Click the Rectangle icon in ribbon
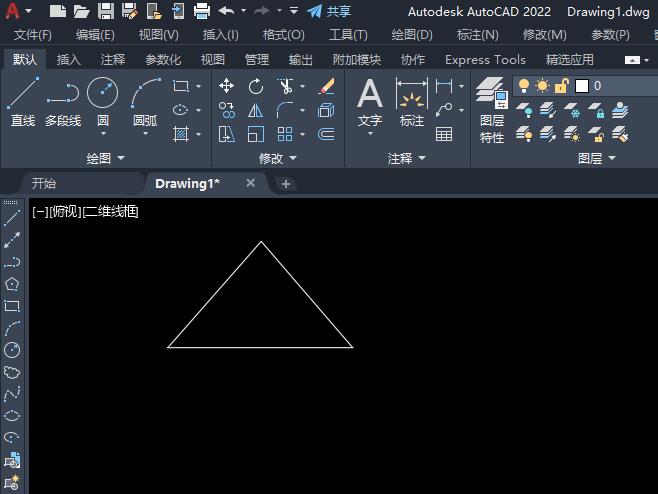The image size is (658, 494). pos(181,86)
